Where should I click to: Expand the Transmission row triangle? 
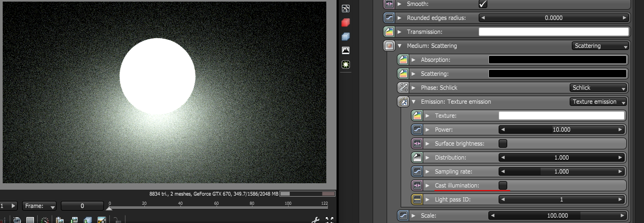tap(400, 32)
